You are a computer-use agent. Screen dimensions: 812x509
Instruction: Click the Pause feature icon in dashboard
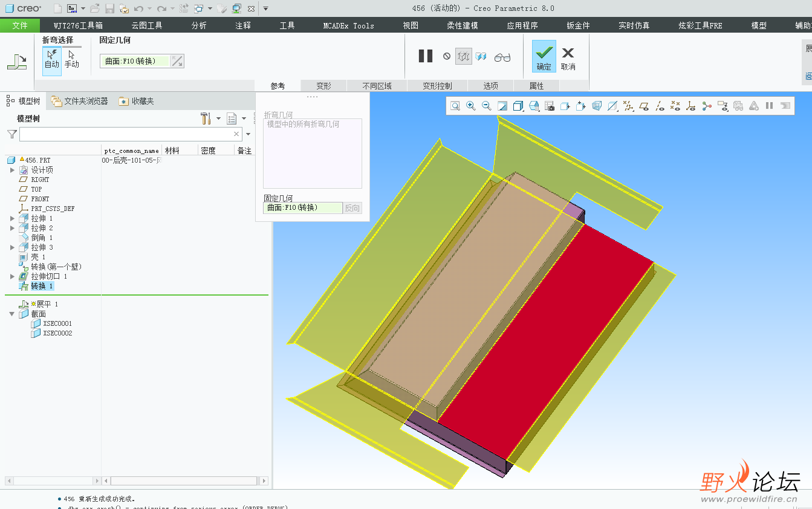click(x=426, y=56)
